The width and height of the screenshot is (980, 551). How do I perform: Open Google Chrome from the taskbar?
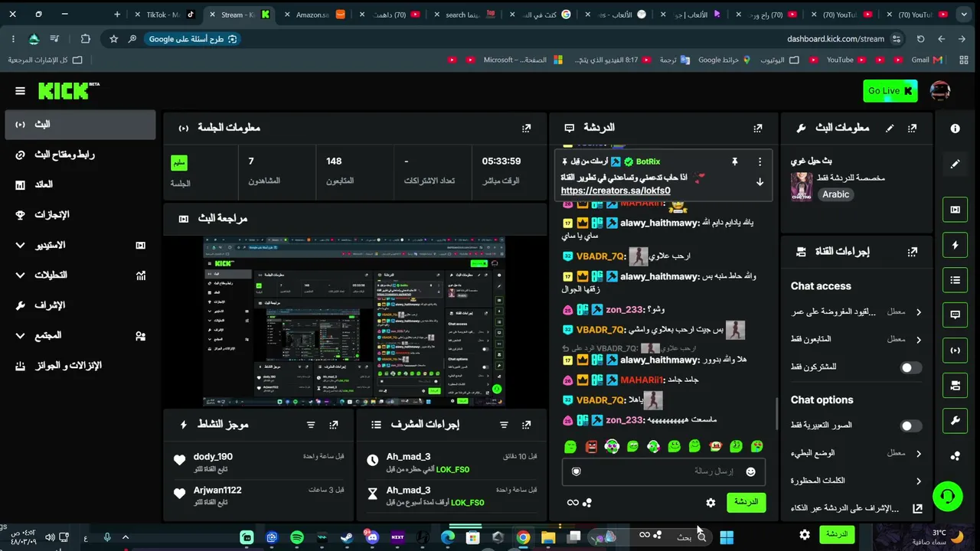point(523,538)
